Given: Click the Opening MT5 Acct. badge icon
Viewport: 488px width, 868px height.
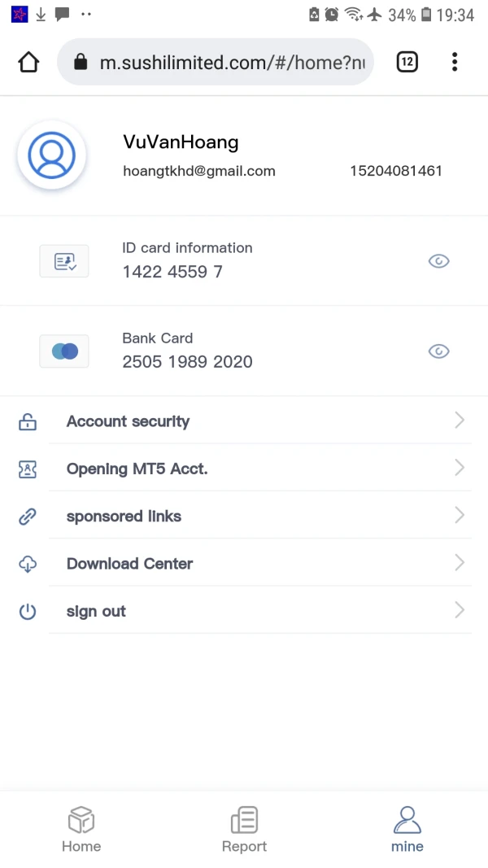Looking at the screenshot, I should coord(28,469).
